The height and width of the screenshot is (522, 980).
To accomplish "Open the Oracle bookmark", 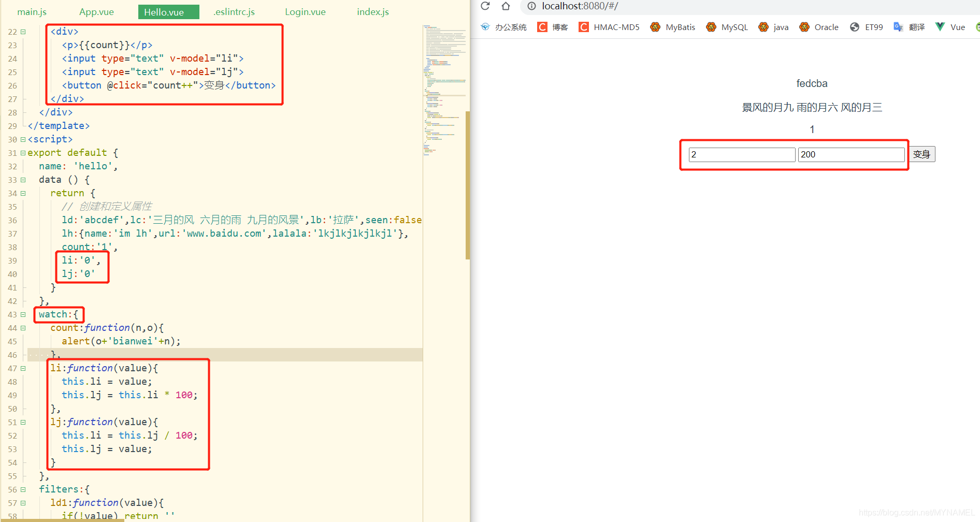I will (818, 27).
